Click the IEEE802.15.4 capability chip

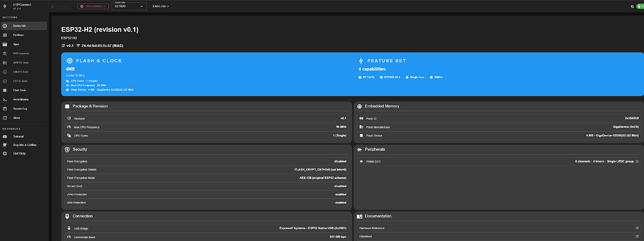click(390, 77)
